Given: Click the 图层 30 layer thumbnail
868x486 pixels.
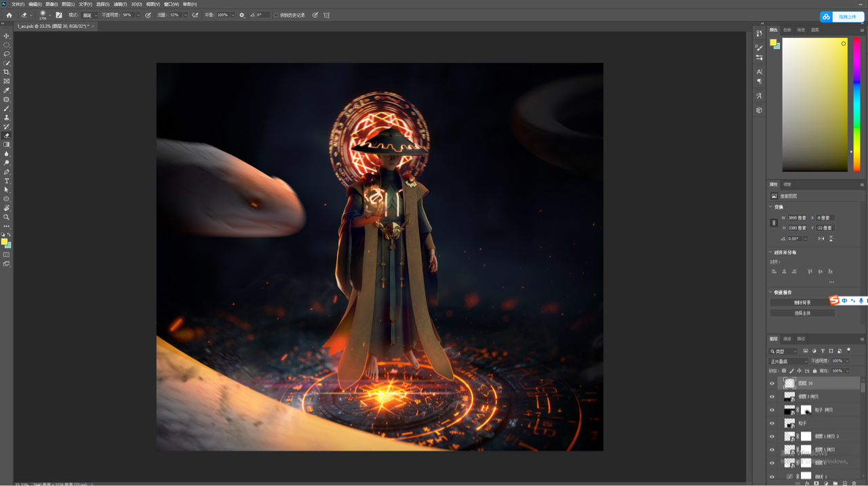Looking at the screenshot, I should tap(789, 384).
